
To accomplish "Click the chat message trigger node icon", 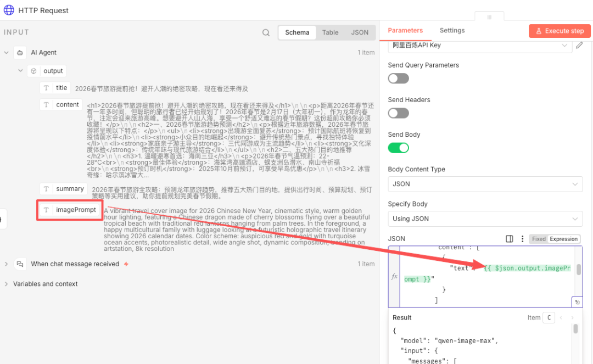I will click(x=20, y=264).
